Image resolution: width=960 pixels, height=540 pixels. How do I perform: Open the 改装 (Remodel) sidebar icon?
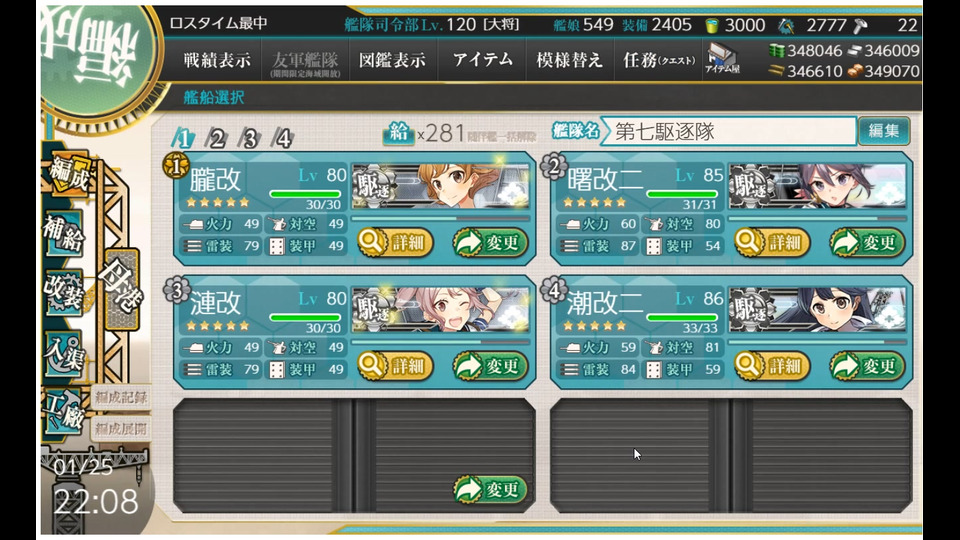(63, 291)
